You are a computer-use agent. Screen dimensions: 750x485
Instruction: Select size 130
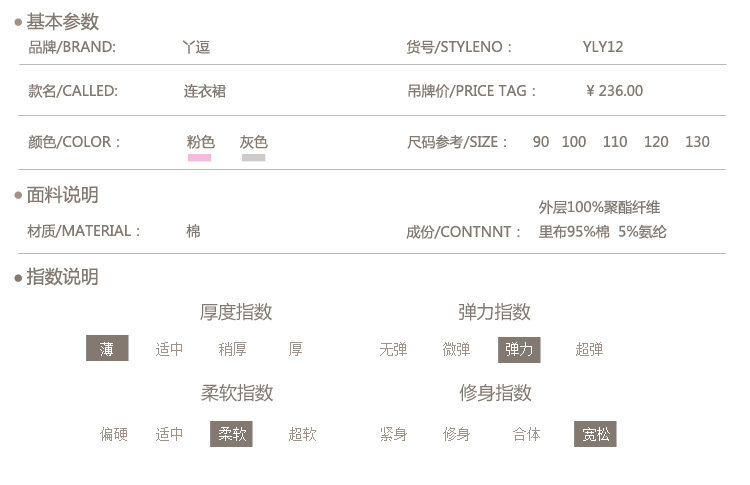(697, 142)
